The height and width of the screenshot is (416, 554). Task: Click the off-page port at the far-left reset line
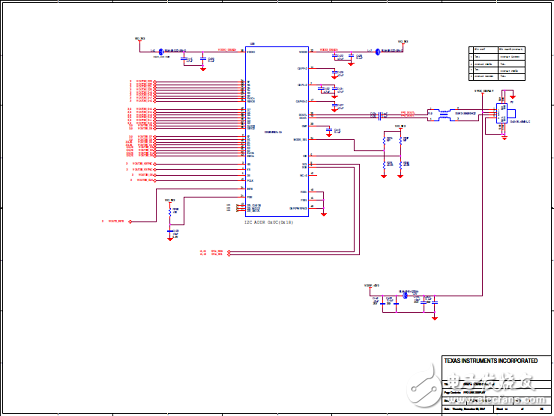[130, 222]
